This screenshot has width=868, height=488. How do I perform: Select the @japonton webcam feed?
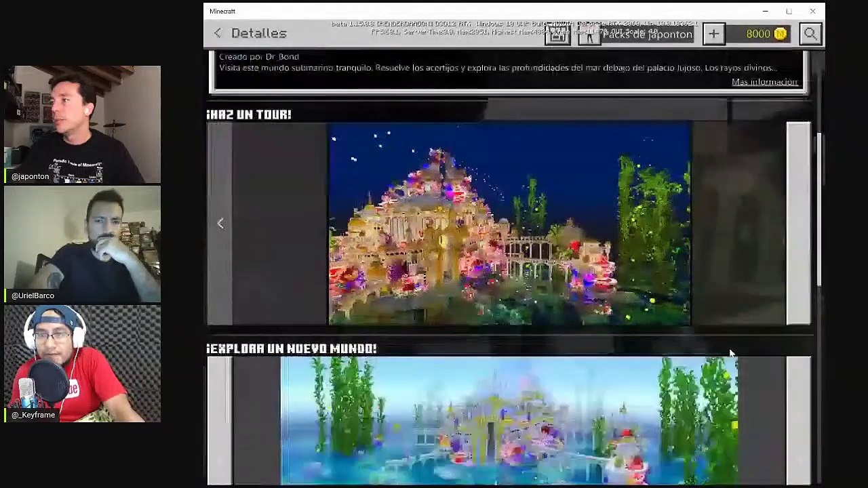83,125
